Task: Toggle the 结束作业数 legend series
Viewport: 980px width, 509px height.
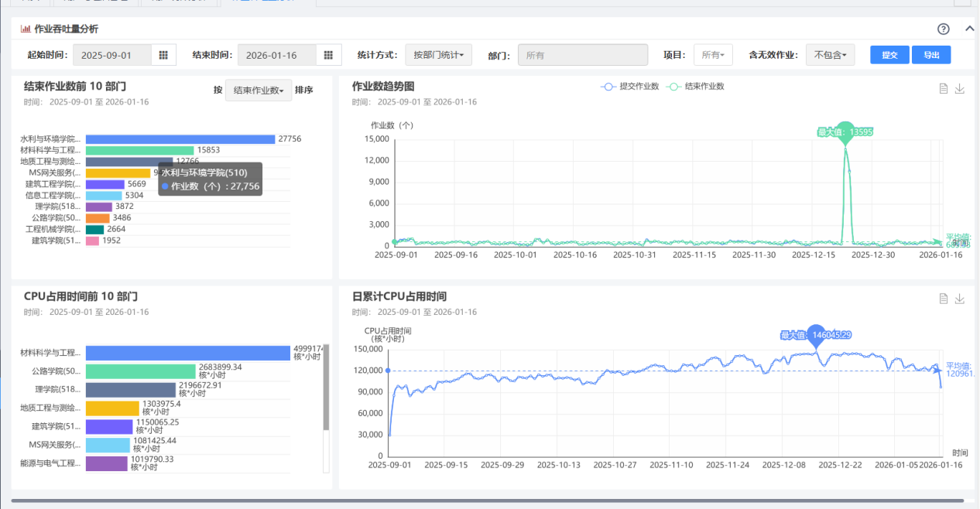Action: 696,87
